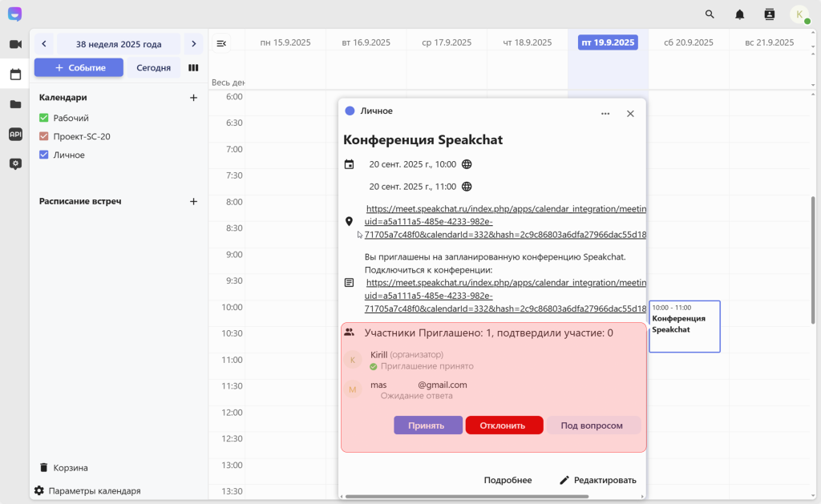Toggle the Проект-SC-20 calendar checkbox
The width and height of the screenshot is (821, 504).
click(x=44, y=137)
